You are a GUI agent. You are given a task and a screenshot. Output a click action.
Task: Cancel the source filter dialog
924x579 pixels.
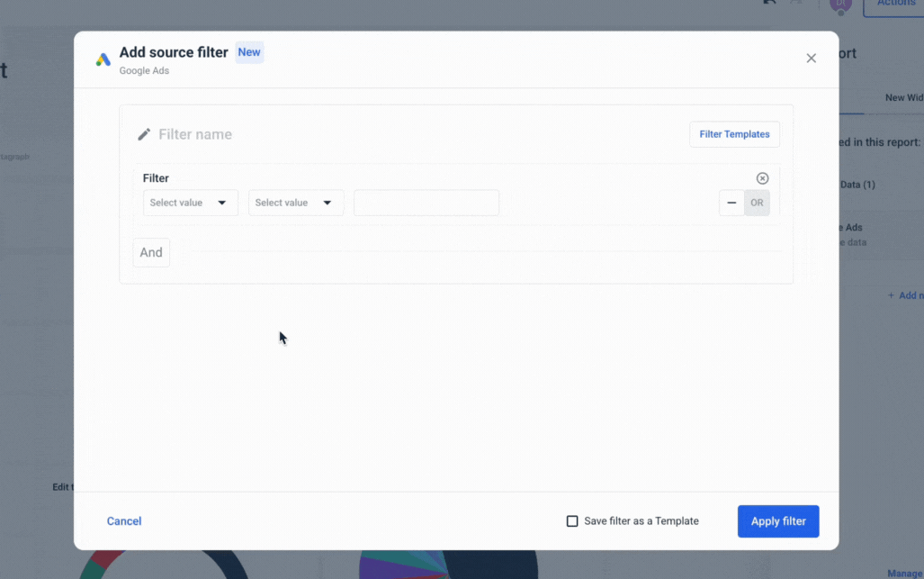click(x=123, y=520)
